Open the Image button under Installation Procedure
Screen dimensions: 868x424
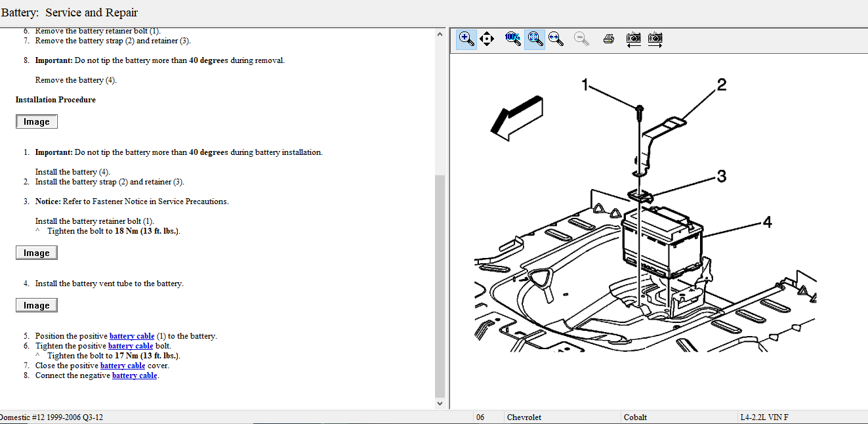tap(37, 122)
